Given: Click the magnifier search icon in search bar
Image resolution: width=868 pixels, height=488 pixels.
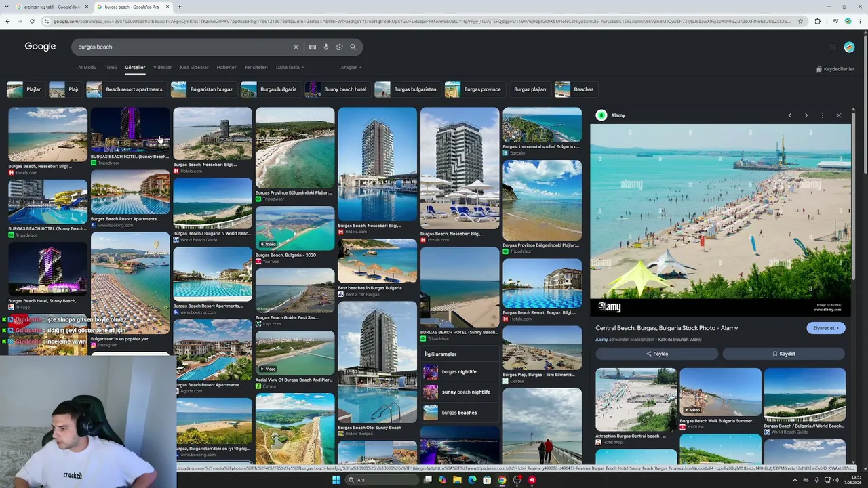Looking at the screenshot, I should pos(353,47).
